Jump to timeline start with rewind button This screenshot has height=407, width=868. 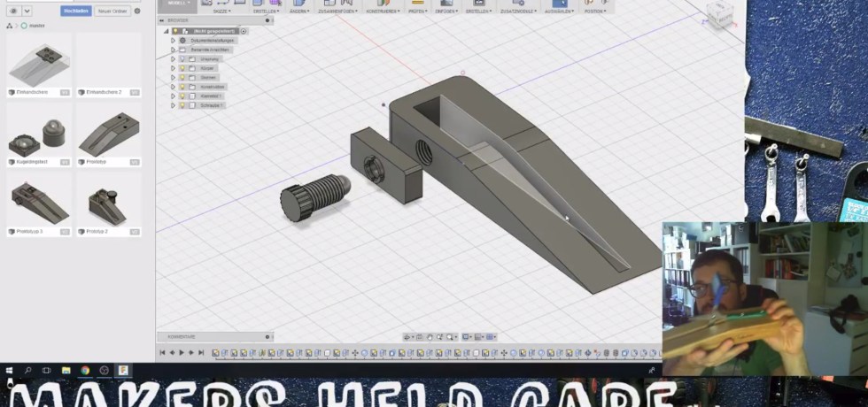[x=162, y=353]
